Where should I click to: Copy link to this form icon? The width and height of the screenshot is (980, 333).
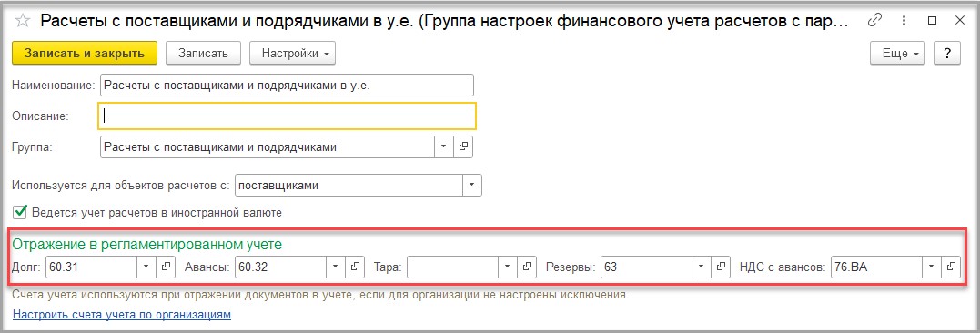click(x=875, y=21)
